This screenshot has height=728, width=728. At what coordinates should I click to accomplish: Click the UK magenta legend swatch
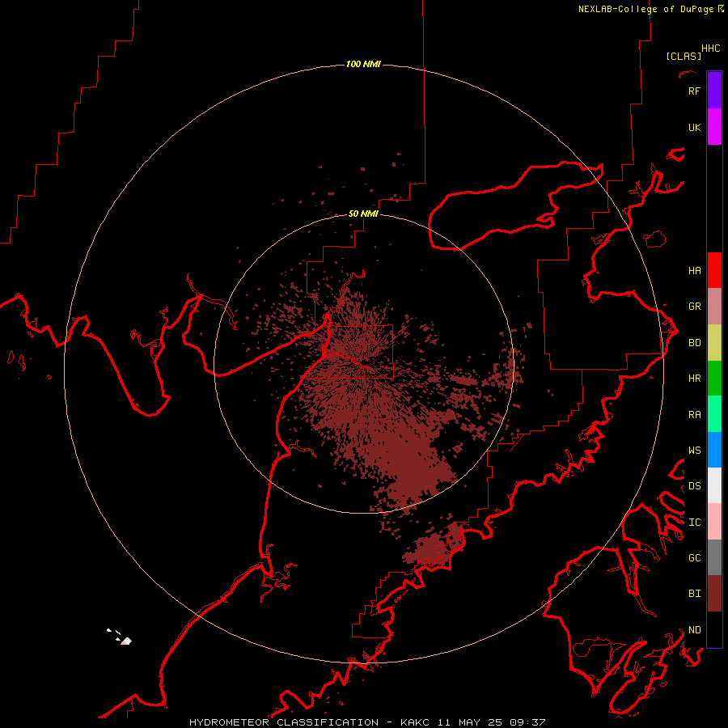coord(714,127)
